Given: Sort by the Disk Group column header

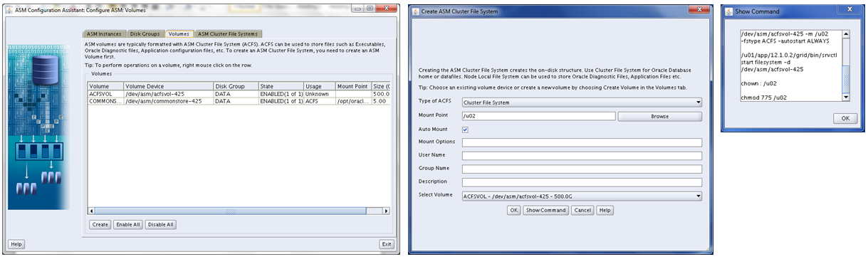Looking at the screenshot, I should pos(236,86).
